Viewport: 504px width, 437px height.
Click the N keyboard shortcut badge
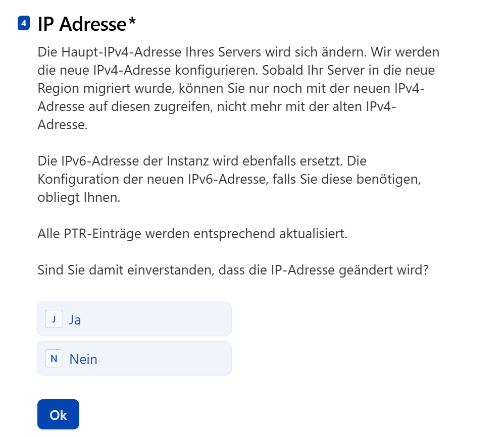pos(54,359)
